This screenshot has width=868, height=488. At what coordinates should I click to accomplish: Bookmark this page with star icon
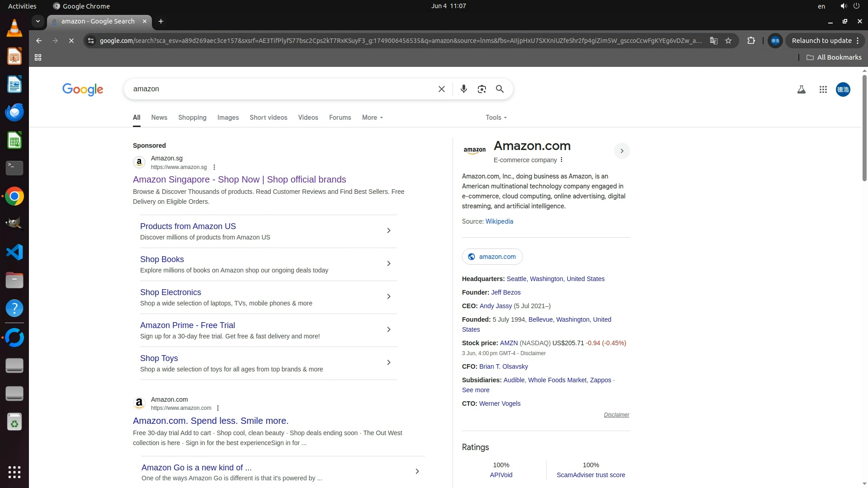point(728,41)
